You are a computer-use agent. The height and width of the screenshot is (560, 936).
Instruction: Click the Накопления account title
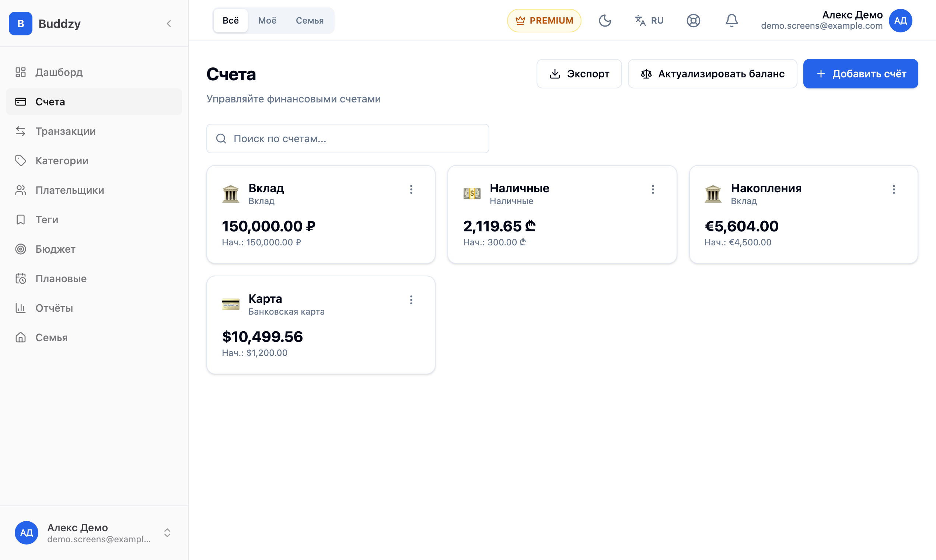pos(766,188)
